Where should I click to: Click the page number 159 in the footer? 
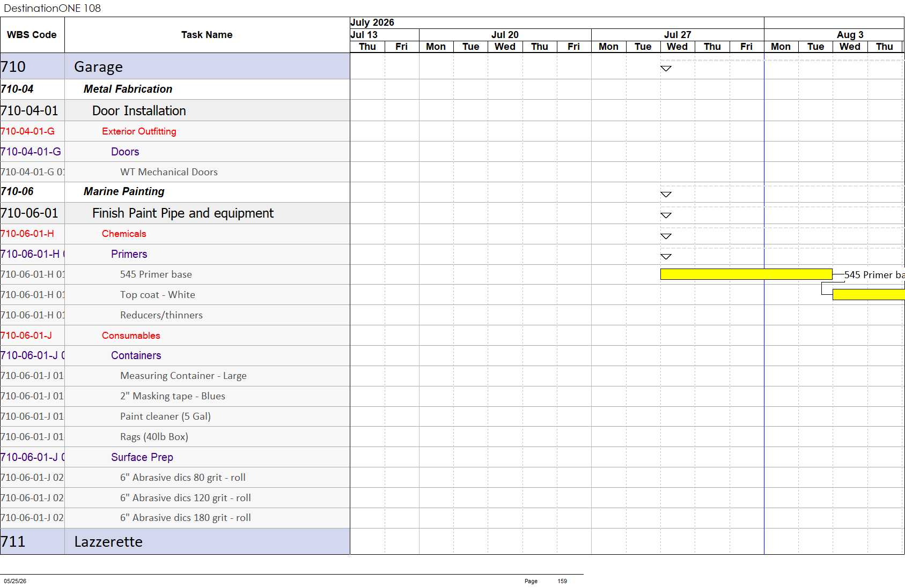click(x=562, y=581)
